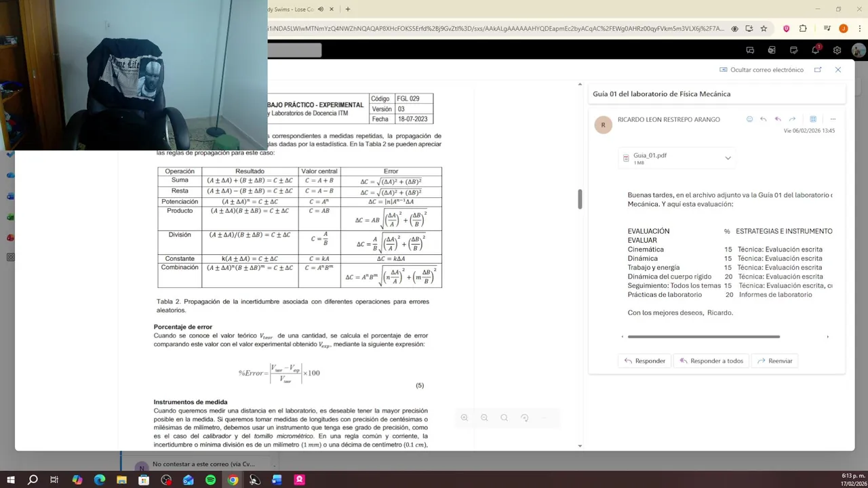Viewport: 868px width, 488px height.
Task: Rotate the PDF preview page
Action: click(524, 418)
